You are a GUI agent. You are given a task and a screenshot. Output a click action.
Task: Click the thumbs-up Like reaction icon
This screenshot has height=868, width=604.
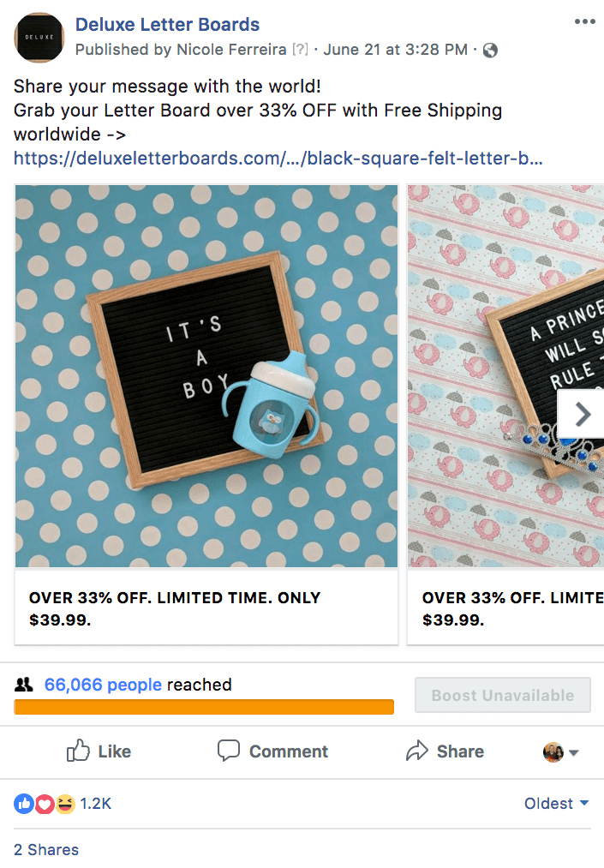click(x=23, y=804)
